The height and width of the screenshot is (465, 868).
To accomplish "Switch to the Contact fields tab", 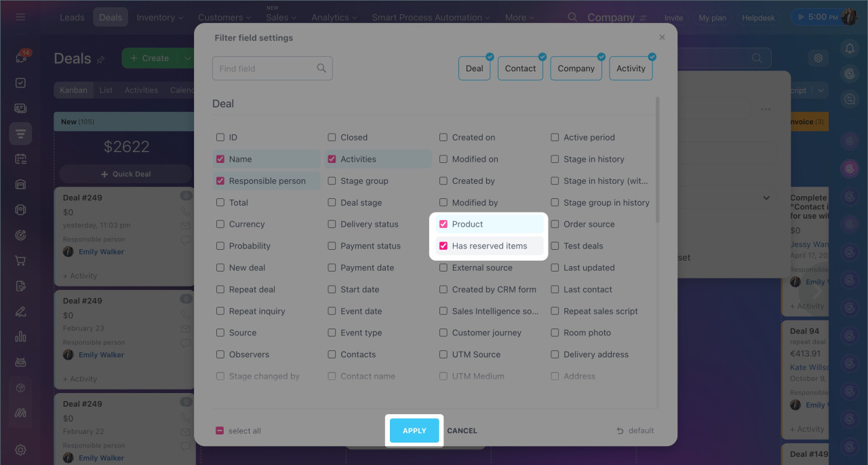I will [520, 69].
